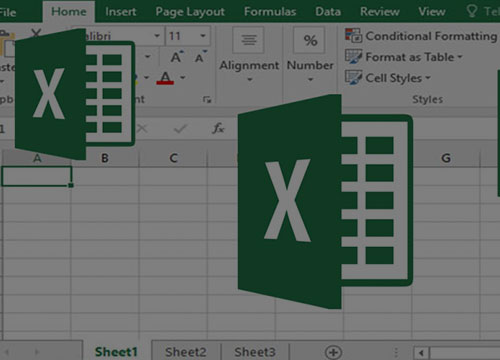
Task: Select the Data ribbon tab
Action: pyautogui.click(x=328, y=12)
